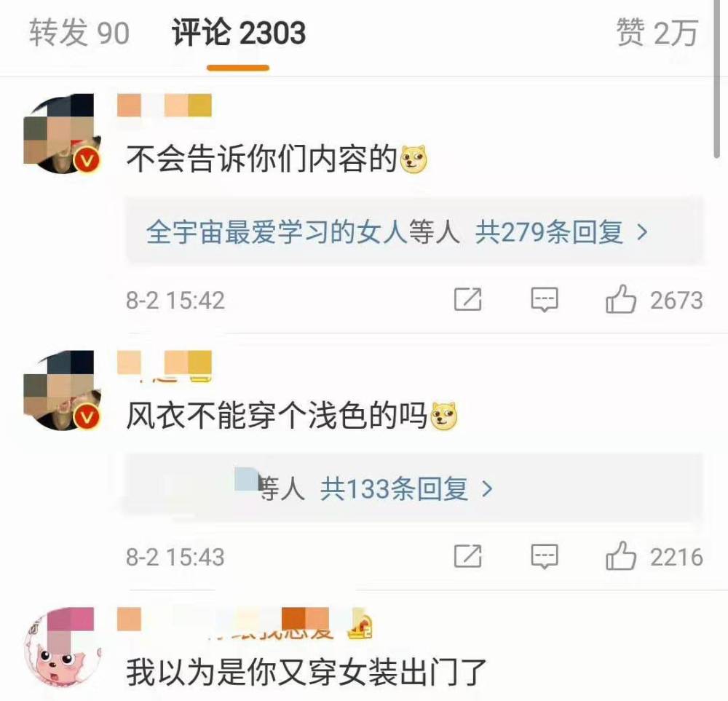This screenshot has height=701, width=728.
Task: Click the doge emoji after 风衣不能穿个浅色的吗
Action: (x=444, y=416)
